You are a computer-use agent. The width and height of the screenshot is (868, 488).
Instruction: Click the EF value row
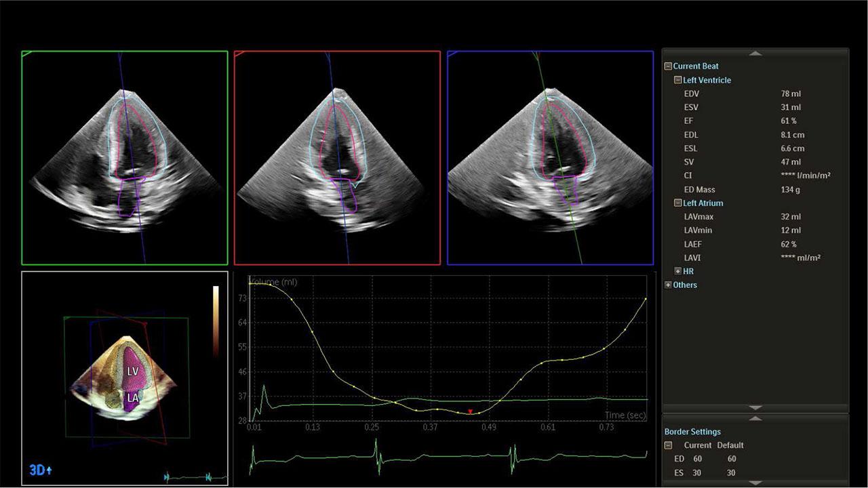tap(746, 121)
